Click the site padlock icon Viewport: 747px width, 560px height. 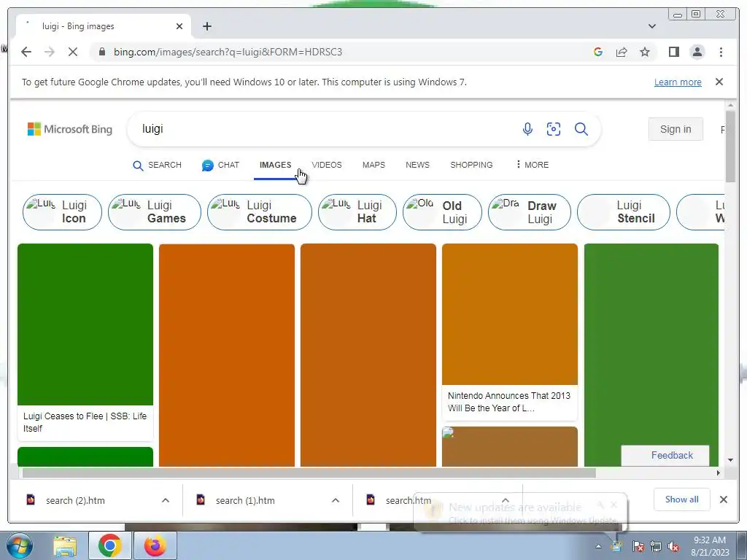click(x=102, y=52)
